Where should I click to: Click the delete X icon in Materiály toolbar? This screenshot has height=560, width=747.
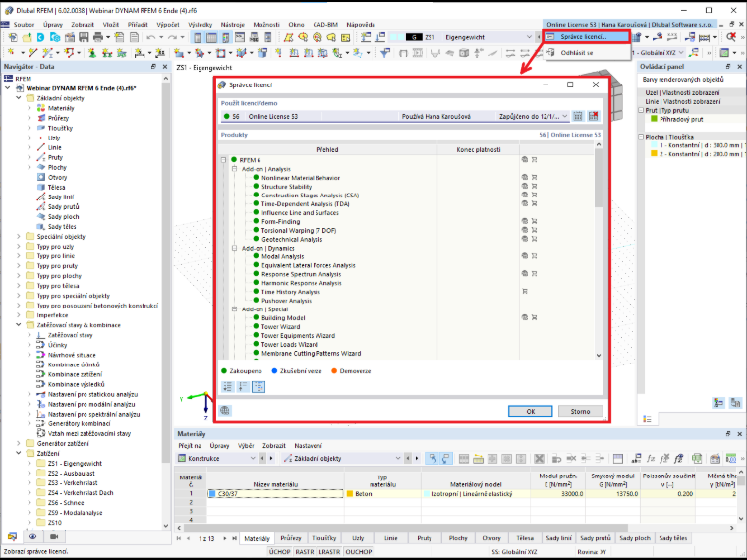(x=539, y=458)
